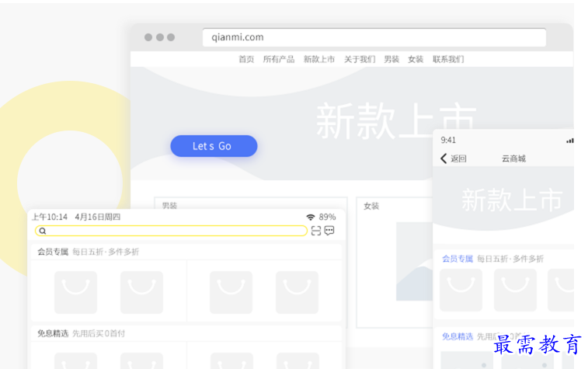
Task: Click the 4月16日周四 date on tablet
Action: pyautogui.click(x=98, y=217)
